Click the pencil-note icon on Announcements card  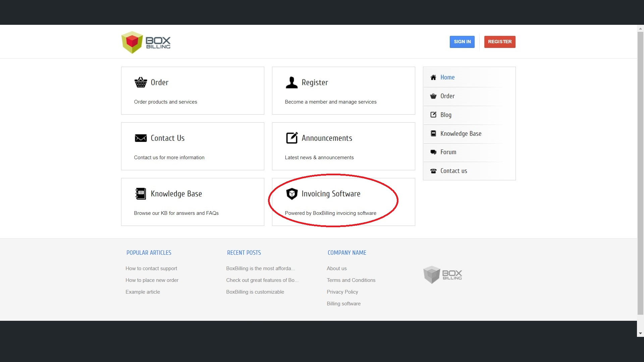click(x=291, y=138)
